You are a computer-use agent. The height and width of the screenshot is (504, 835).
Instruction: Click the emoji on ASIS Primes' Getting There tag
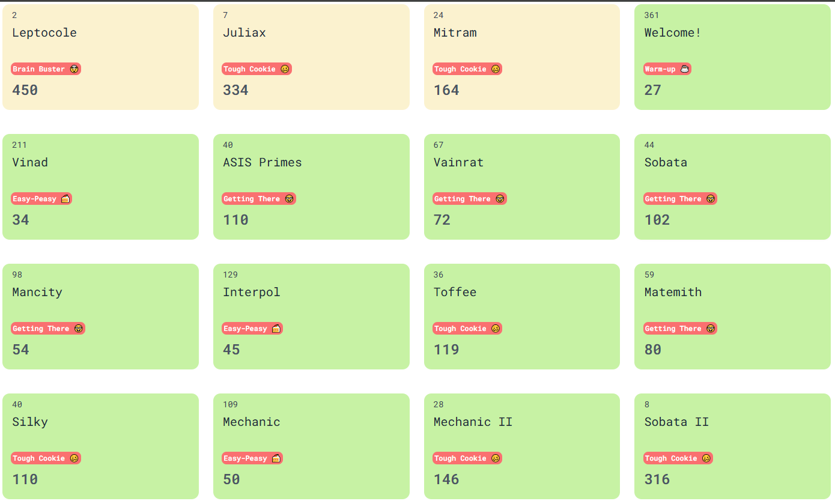pos(290,199)
